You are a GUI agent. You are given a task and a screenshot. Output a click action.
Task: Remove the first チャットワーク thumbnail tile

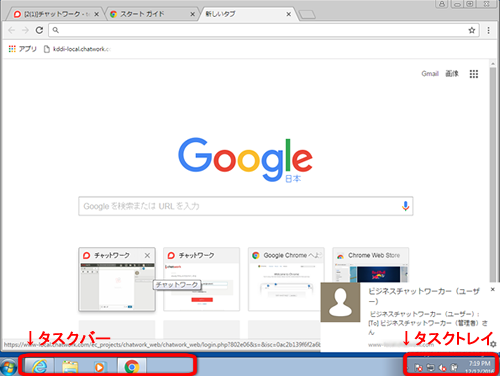click(147, 255)
